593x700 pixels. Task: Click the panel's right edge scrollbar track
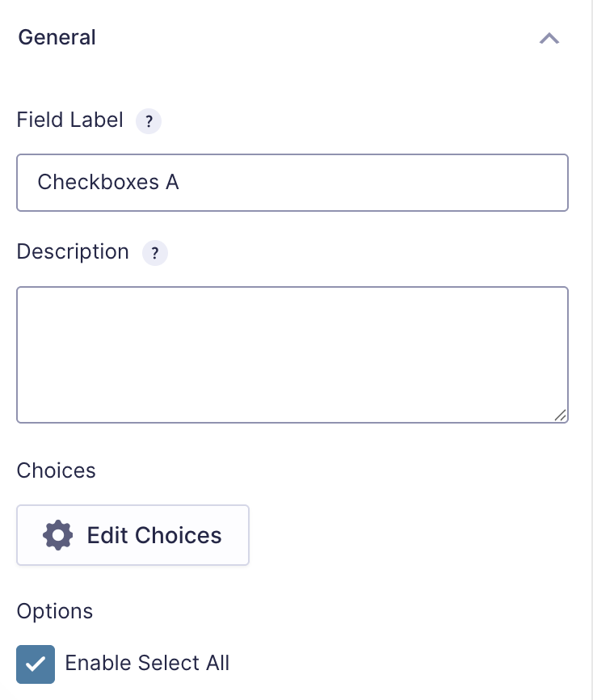pos(591,350)
